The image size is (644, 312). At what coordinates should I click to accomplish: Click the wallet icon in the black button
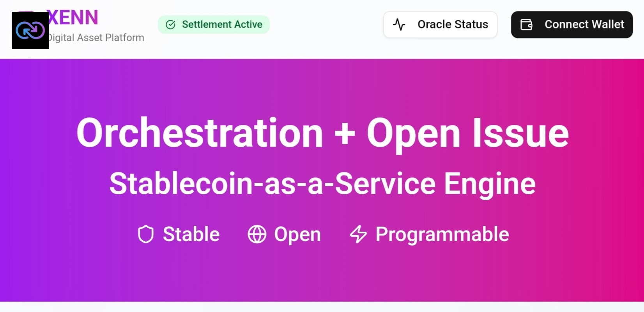point(526,25)
